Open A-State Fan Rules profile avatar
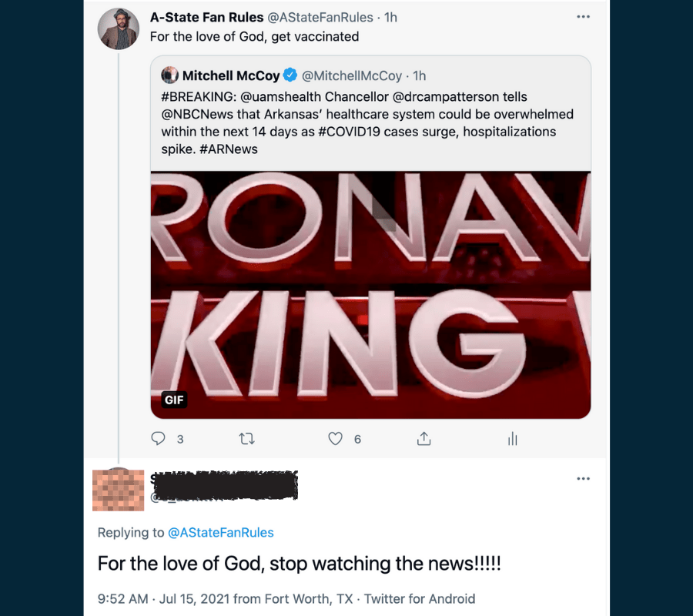The height and width of the screenshot is (616, 693). pos(118,29)
